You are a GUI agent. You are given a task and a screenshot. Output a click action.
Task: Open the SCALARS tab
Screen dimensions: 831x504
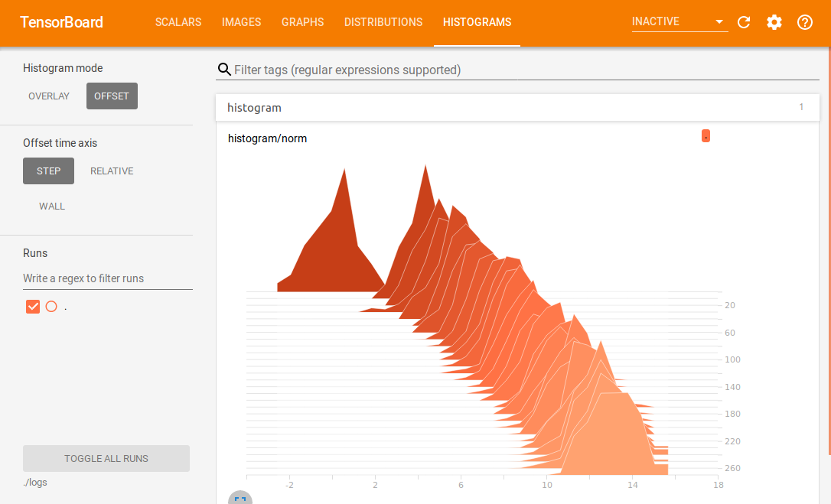click(178, 22)
